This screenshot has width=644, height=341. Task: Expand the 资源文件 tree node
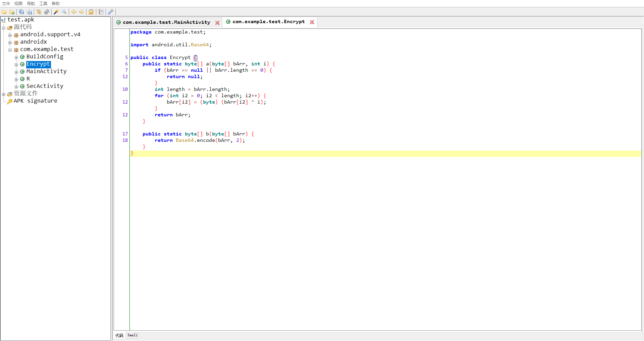(4, 94)
